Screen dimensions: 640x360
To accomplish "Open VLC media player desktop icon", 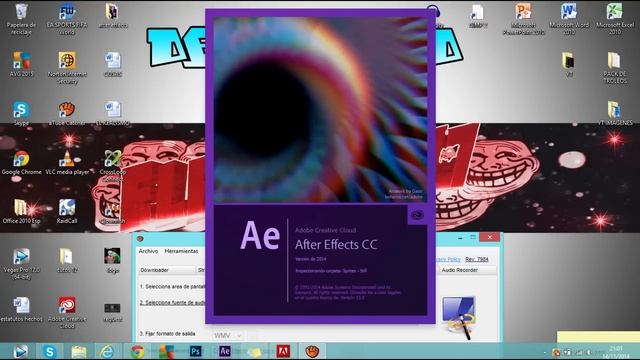I will [x=67, y=162].
